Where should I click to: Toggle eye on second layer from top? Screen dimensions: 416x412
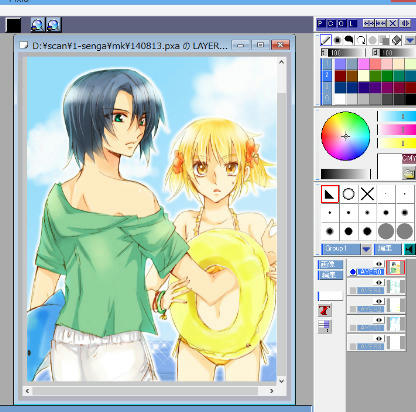point(379,283)
